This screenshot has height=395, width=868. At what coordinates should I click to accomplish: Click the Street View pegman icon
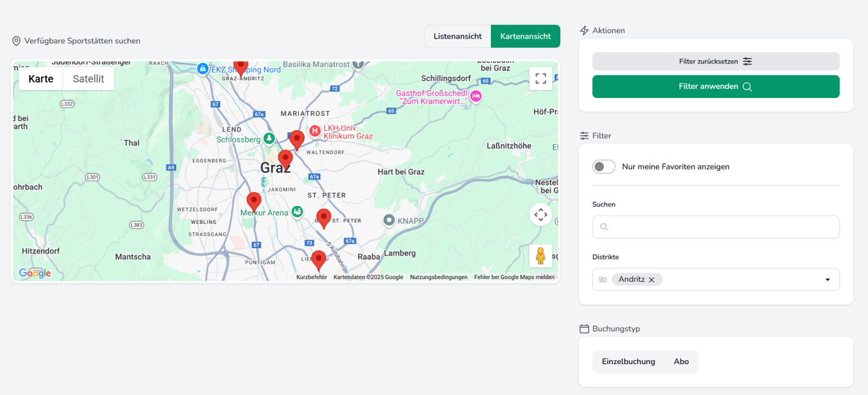click(541, 255)
